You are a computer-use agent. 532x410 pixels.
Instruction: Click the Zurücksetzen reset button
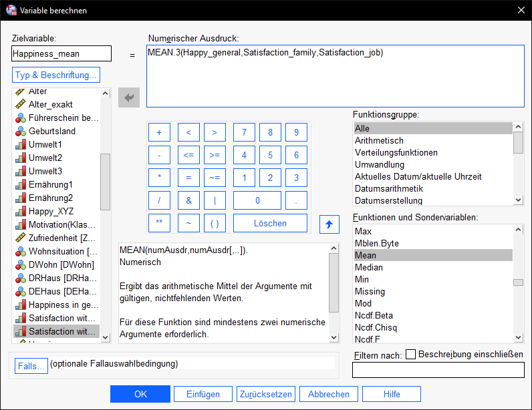click(x=266, y=394)
